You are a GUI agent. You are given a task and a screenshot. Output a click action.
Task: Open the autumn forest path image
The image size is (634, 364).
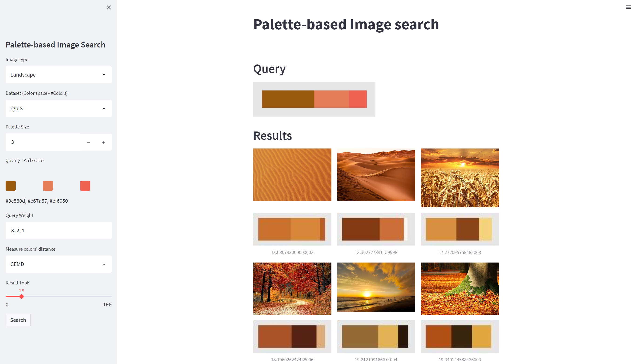(x=292, y=289)
